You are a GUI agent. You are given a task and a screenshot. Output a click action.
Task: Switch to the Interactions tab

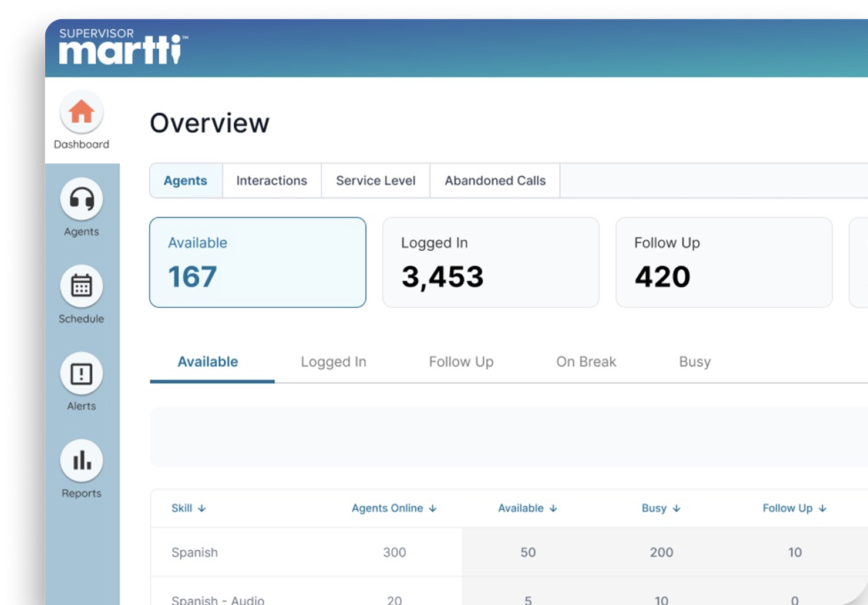tap(271, 180)
